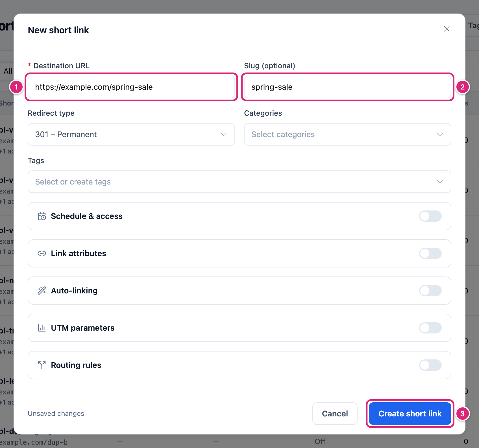Click into the Slug input field
This screenshot has width=479, height=448.
point(347,87)
